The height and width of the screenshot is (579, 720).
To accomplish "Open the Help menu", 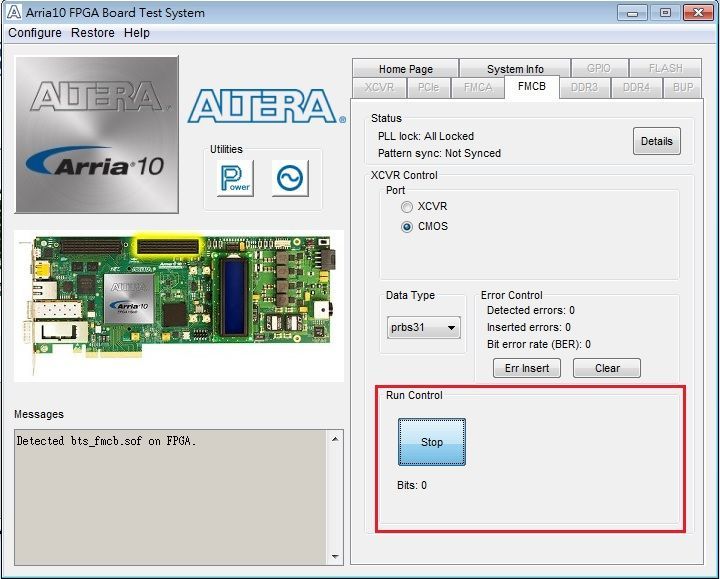I will pos(137,33).
